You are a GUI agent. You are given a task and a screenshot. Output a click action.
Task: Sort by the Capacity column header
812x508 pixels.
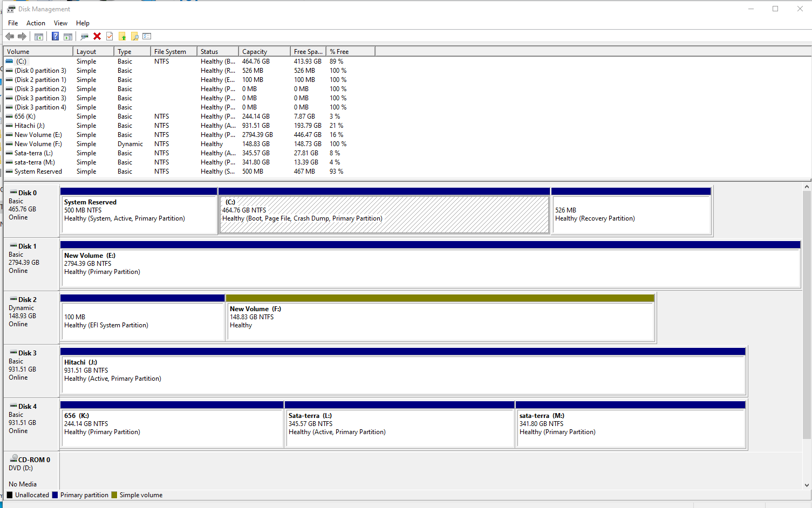[x=264, y=52]
